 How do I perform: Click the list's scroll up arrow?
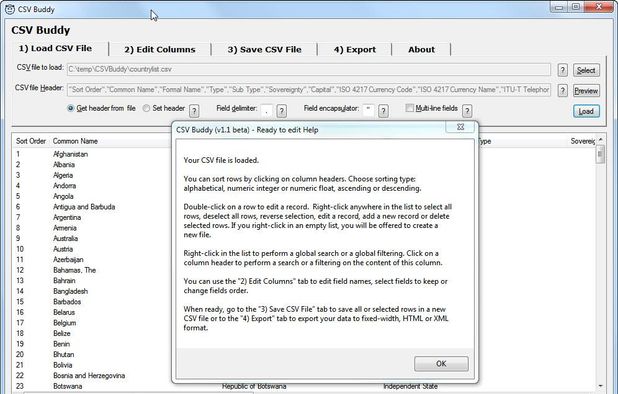click(600, 139)
